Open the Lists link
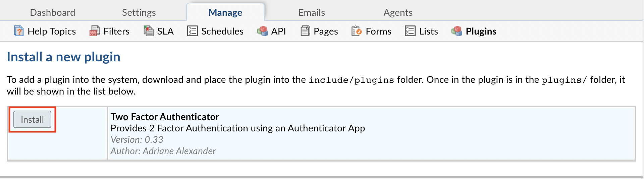644x179 pixels. pos(428,31)
